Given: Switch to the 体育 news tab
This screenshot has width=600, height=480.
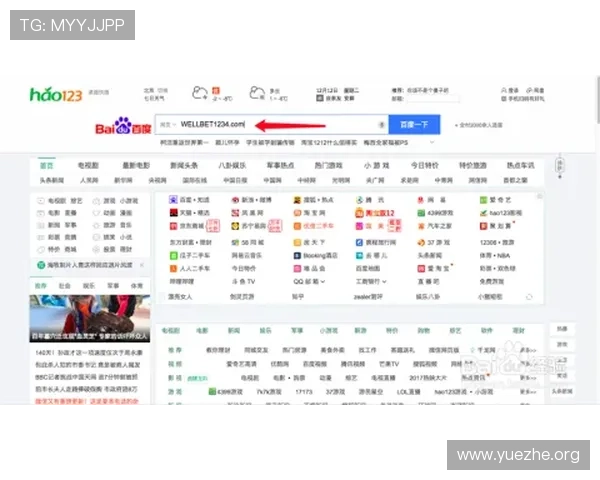Looking at the screenshot, I should pos(137,286).
